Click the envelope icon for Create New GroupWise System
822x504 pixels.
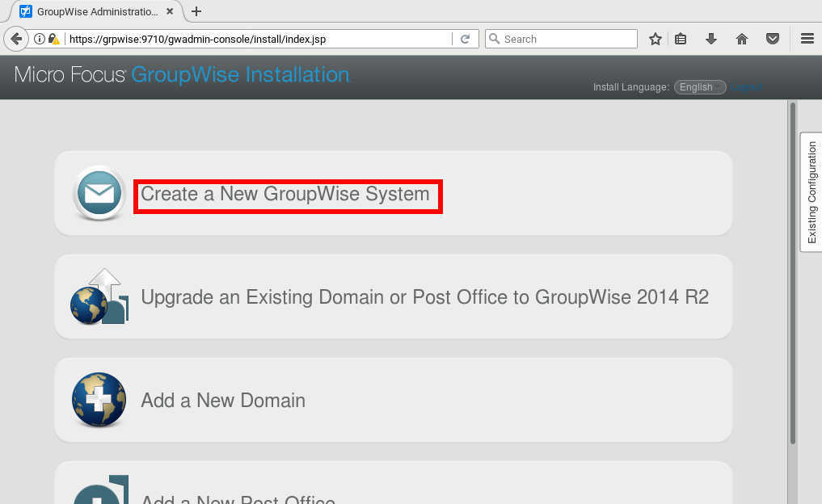click(99, 193)
